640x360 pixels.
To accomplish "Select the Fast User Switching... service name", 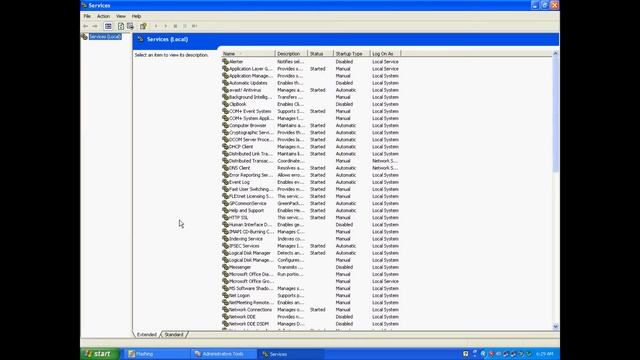I will tap(251, 189).
